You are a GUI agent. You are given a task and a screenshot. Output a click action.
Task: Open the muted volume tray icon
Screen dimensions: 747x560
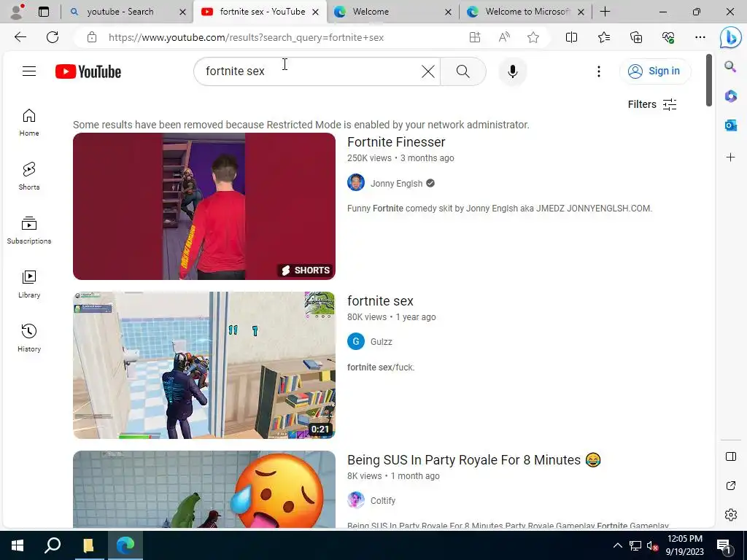[652, 545]
